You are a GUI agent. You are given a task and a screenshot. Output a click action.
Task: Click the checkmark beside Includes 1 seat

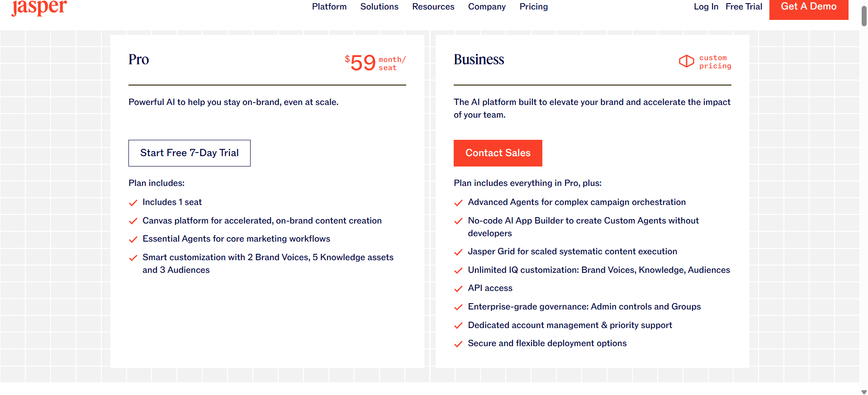tap(133, 203)
